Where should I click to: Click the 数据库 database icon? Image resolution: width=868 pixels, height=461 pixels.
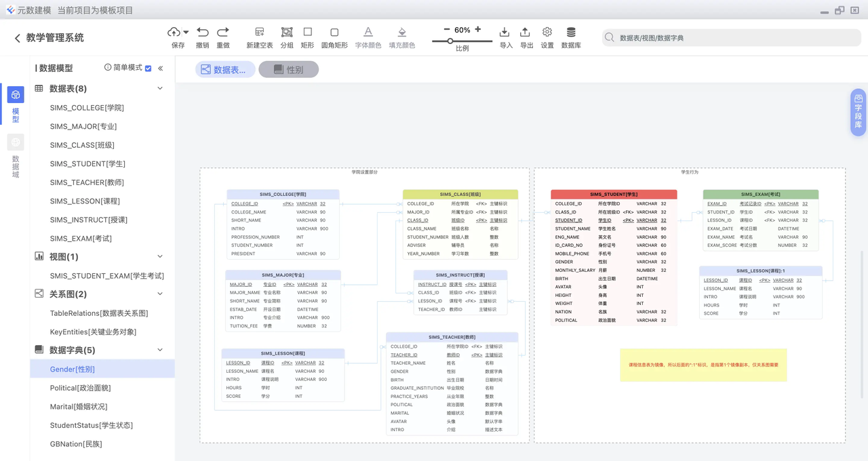570,32
